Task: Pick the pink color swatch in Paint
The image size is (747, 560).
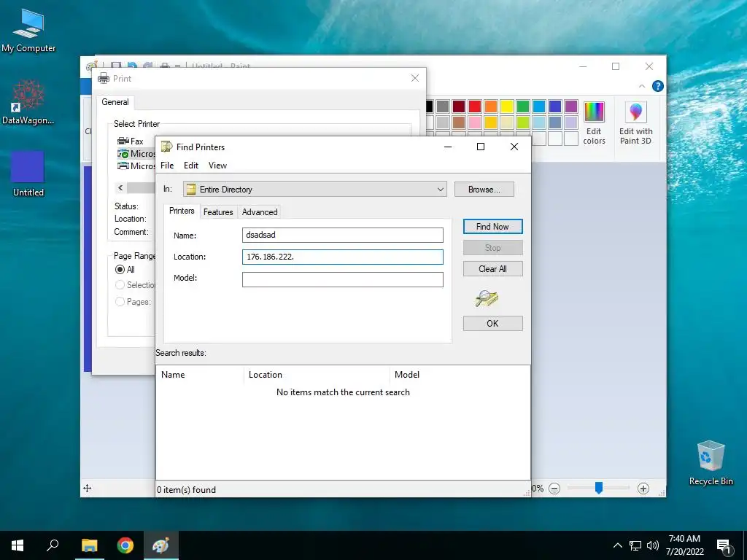Action: 475,122
